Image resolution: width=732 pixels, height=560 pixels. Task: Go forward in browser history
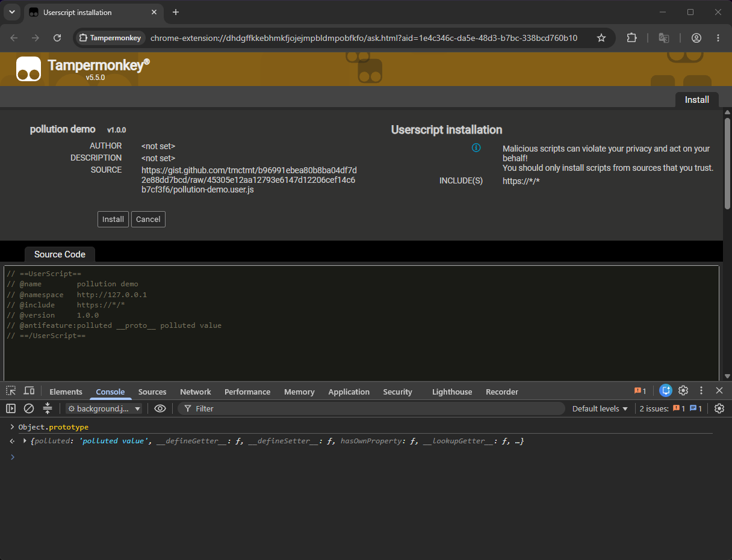(36, 38)
